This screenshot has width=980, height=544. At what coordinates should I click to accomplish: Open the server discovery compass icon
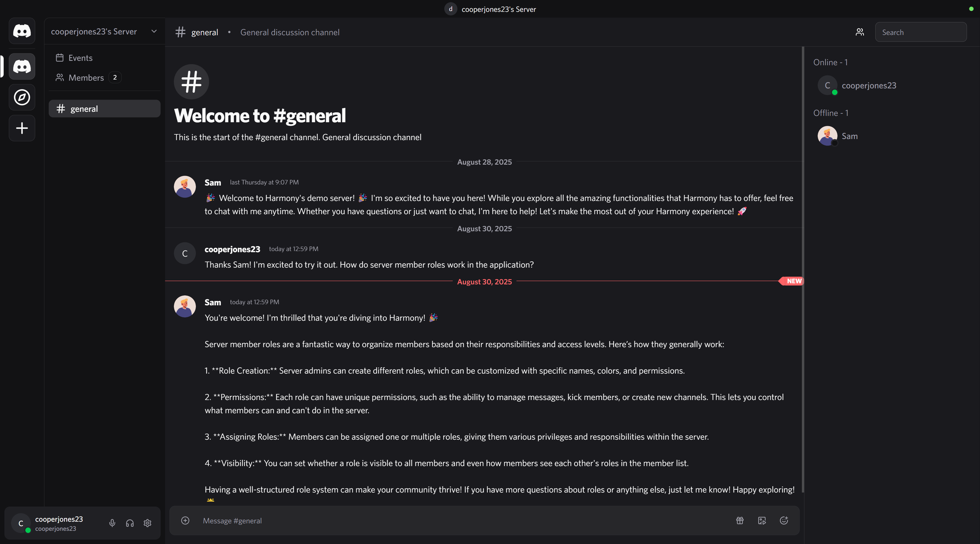22,97
